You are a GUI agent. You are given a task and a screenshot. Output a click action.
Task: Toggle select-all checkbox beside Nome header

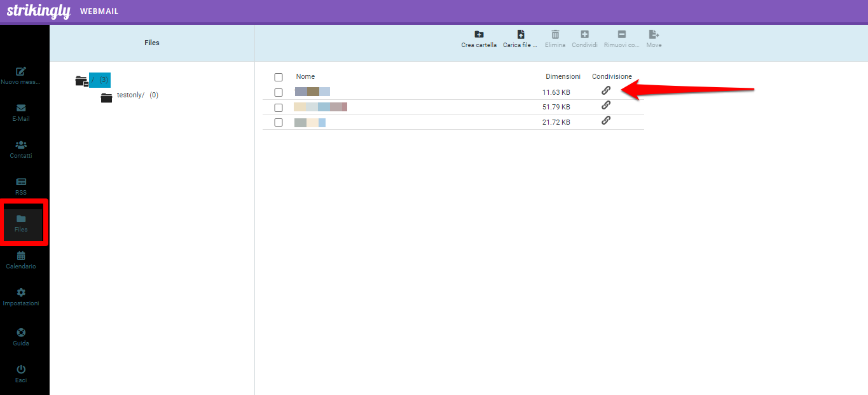pyautogui.click(x=279, y=77)
